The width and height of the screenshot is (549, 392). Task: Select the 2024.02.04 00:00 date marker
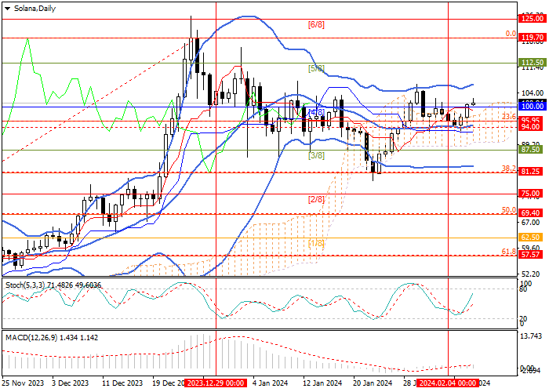click(448, 383)
